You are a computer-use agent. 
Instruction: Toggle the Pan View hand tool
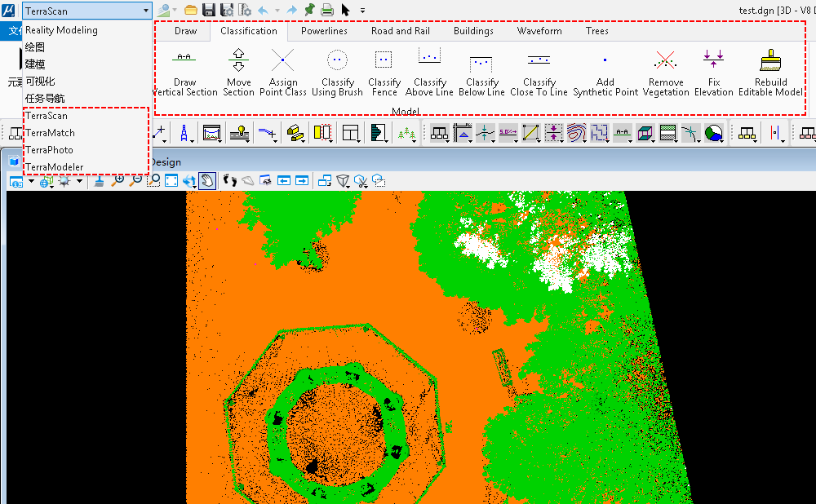pyautogui.click(x=207, y=180)
